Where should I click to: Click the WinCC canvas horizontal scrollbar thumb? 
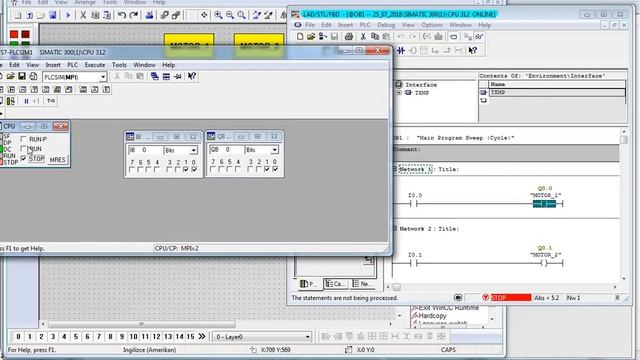point(142,324)
